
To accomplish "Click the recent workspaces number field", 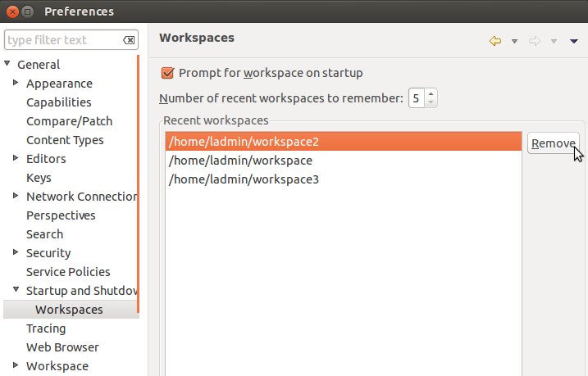I will pos(417,98).
